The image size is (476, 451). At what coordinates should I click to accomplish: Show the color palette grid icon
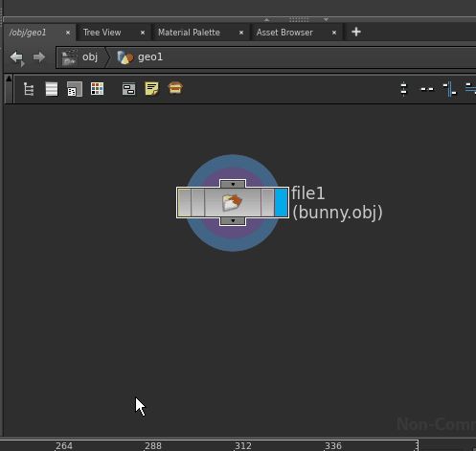pos(97,89)
